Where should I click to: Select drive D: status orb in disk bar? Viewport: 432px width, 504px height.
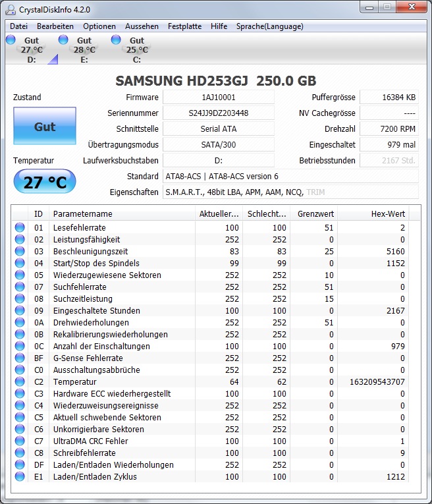coord(11,40)
